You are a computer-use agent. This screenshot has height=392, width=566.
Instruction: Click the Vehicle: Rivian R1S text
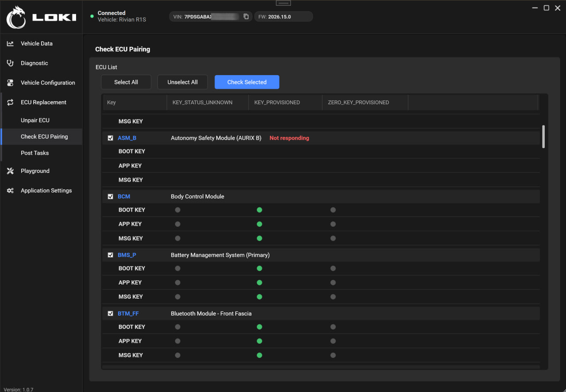coord(122,20)
